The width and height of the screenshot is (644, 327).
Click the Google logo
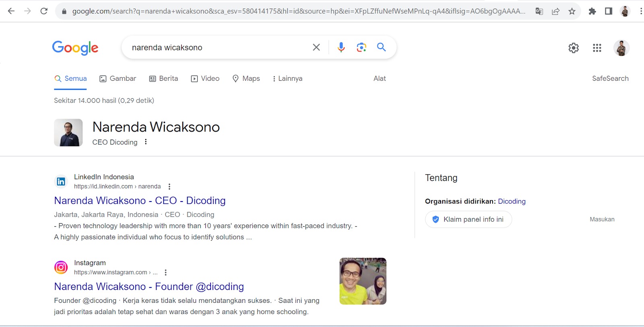pos(75,48)
